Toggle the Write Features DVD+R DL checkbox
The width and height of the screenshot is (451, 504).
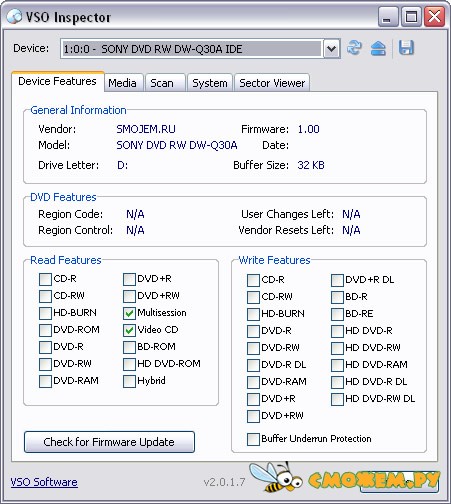[x=337, y=280]
